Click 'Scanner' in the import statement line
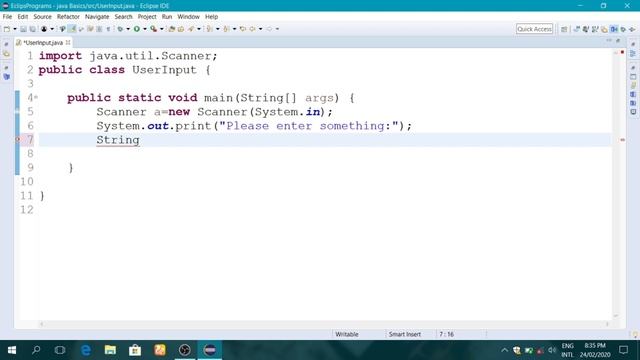The image size is (640, 360). 186,56
